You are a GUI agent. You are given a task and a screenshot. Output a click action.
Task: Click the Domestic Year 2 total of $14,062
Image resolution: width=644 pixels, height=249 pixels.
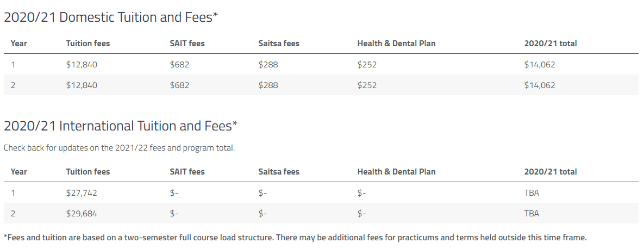tap(539, 85)
